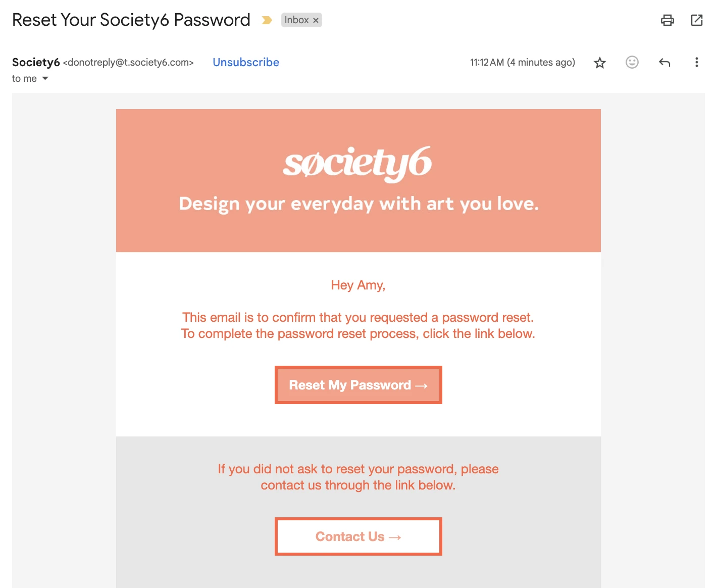Click the Unsubscribe link

246,62
